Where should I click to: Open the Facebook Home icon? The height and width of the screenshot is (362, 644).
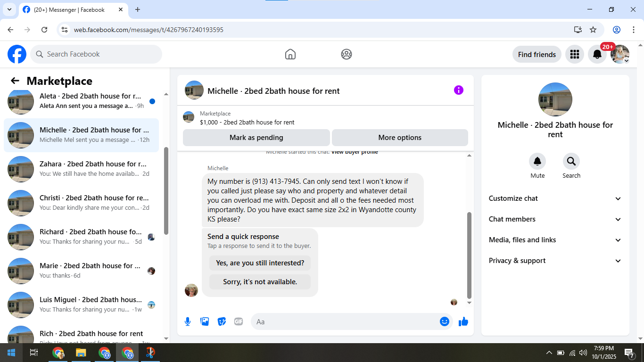coord(290,54)
